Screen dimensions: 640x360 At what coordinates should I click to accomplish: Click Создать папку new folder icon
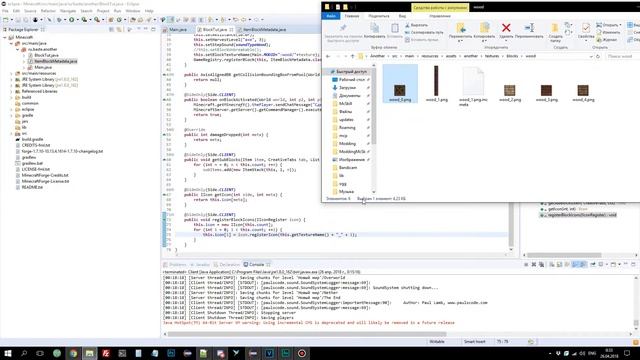pos(555,28)
